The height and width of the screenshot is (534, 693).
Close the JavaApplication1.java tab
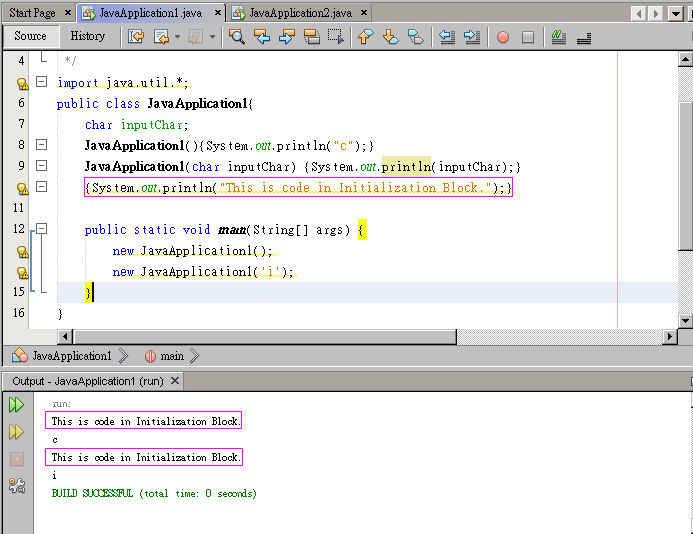[x=217, y=13]
